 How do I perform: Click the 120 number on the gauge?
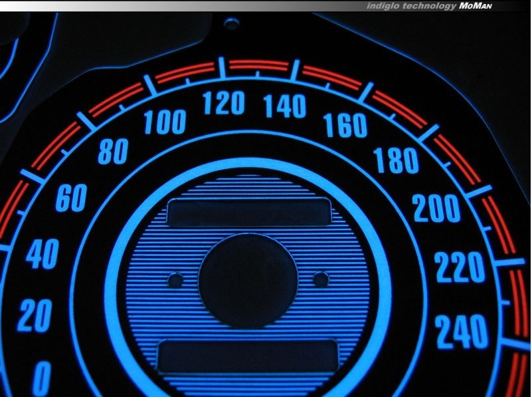(x=223, y=104)
